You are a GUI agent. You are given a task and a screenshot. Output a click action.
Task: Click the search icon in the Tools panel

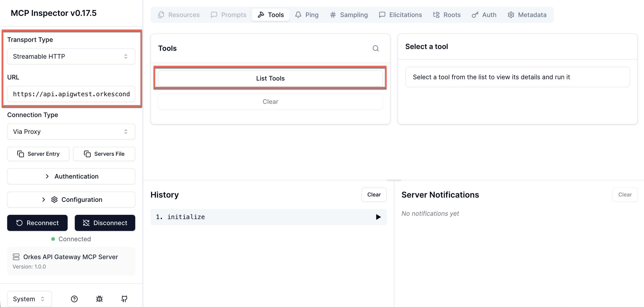point(376,48)
